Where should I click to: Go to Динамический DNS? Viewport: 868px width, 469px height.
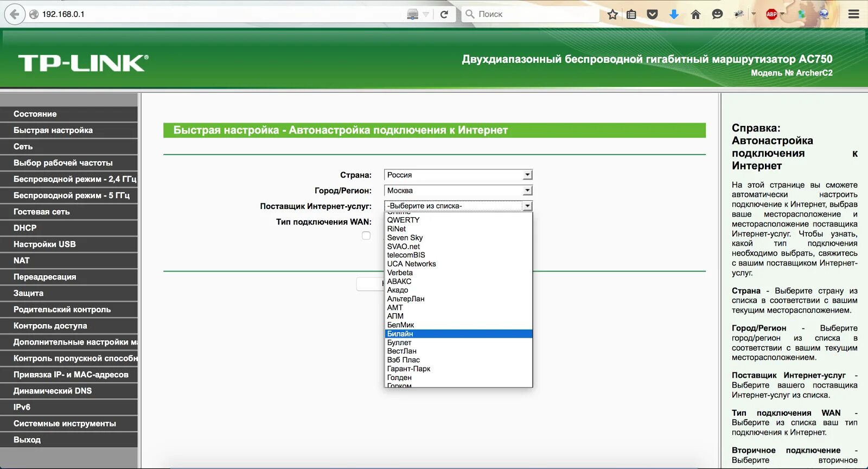(69, 391)
